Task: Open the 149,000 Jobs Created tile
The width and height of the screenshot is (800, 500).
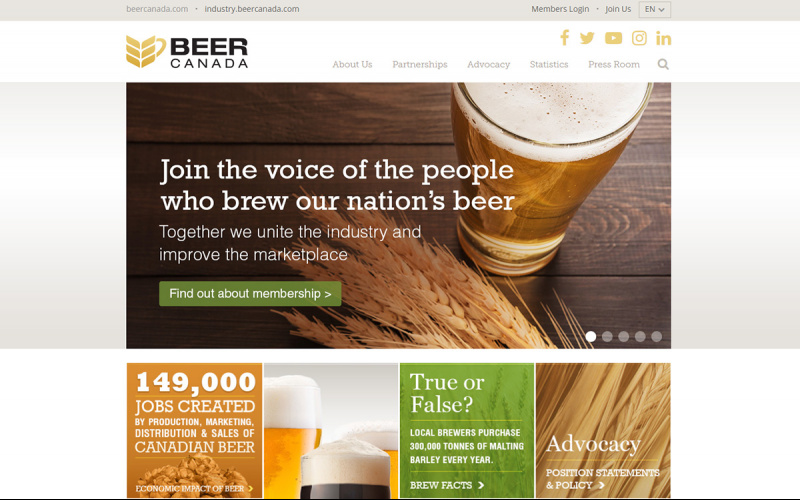Action: click(194, 430)
